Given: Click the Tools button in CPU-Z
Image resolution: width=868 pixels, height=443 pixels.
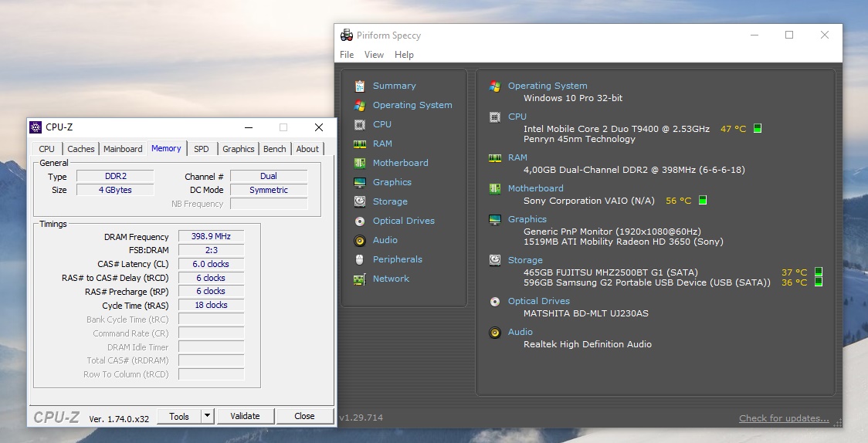Looking at the screenshot, I should click(x=179, y=416).
